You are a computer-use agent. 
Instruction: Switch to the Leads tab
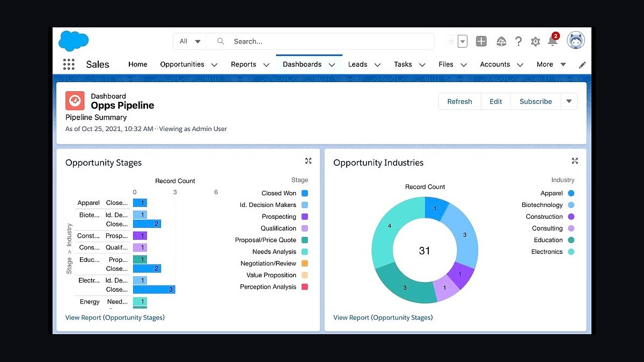click(357, 64)
